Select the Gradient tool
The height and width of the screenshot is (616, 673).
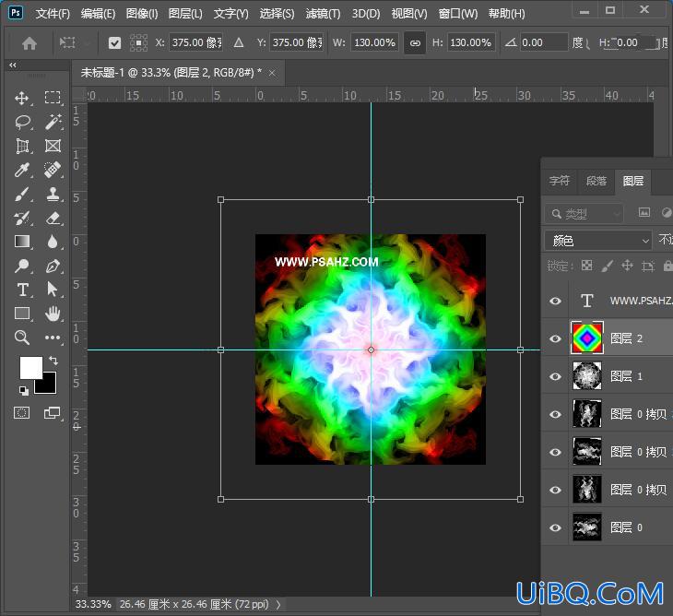(22, 242)
